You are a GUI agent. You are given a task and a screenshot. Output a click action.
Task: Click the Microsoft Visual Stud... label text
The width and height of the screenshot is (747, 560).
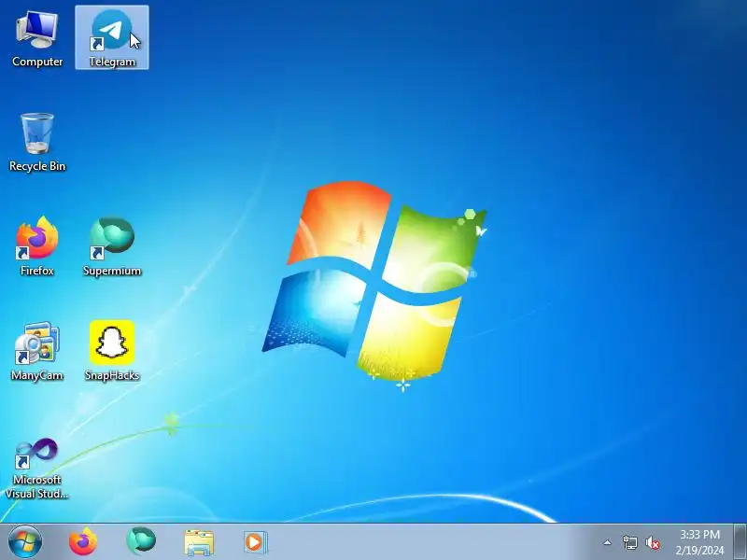pyautogui.click(x=37, y=486)
